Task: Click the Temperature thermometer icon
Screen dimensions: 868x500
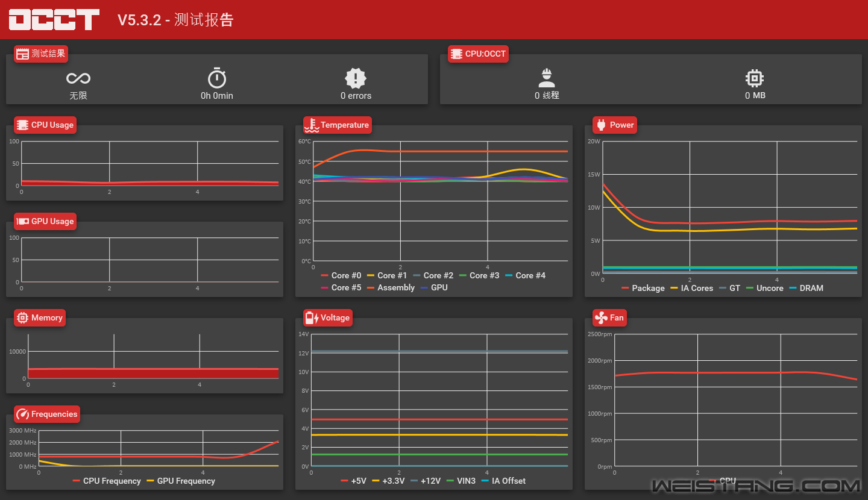Action: (312, 125)
